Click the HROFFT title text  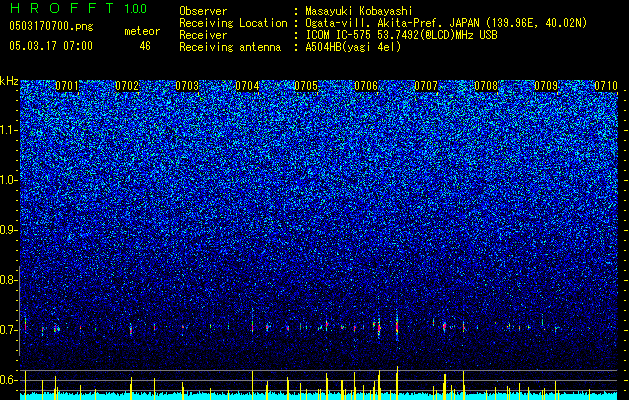[62, 8]
